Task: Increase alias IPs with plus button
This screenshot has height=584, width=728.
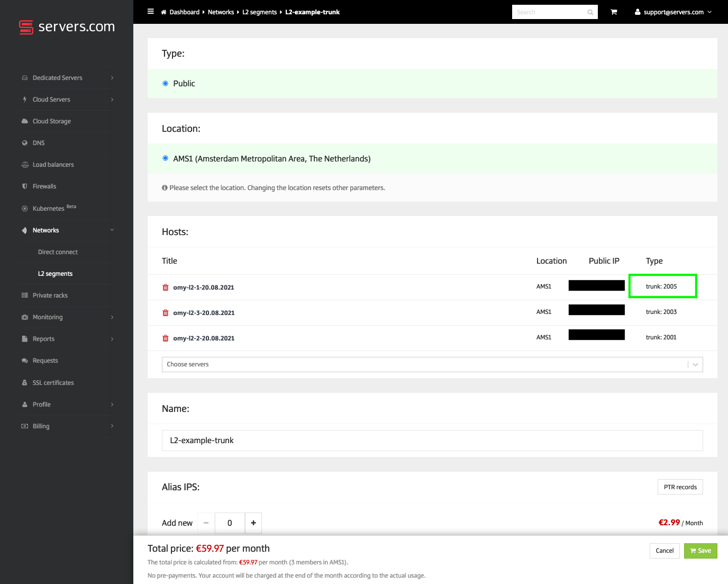Action: 253,523
